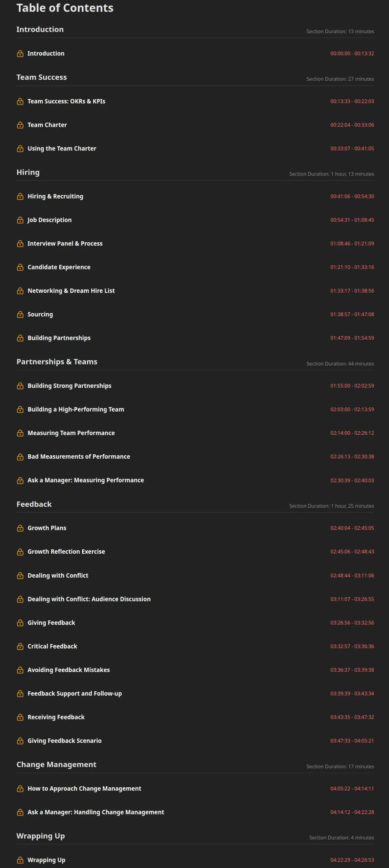This screenshot has height=868, width=389.
Task: Click the lock icon beside Job Description
Action: [x=20, y=220]
